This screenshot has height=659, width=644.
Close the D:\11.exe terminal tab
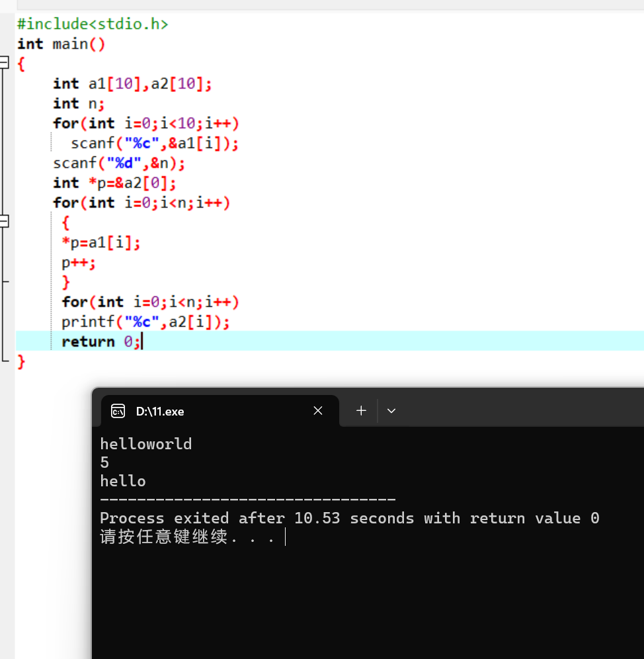[x=318, y=411]
